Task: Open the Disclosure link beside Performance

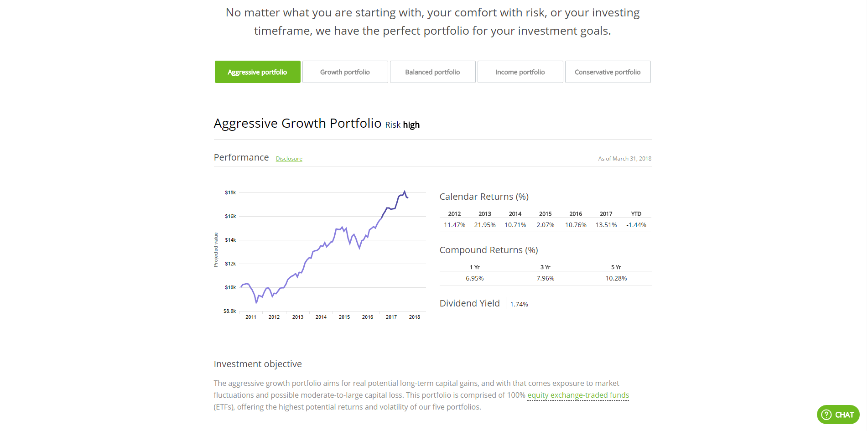Action: [x=289, y=159]
